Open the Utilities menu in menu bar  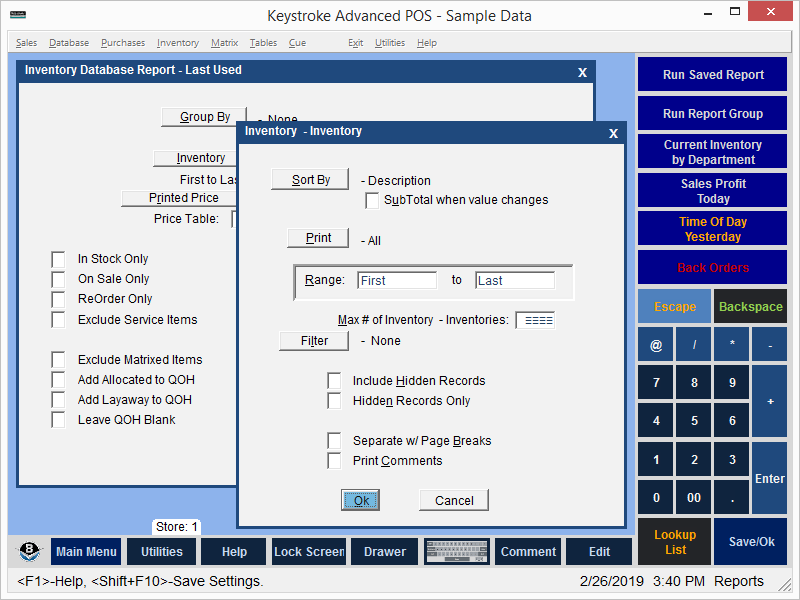[390, 43]
